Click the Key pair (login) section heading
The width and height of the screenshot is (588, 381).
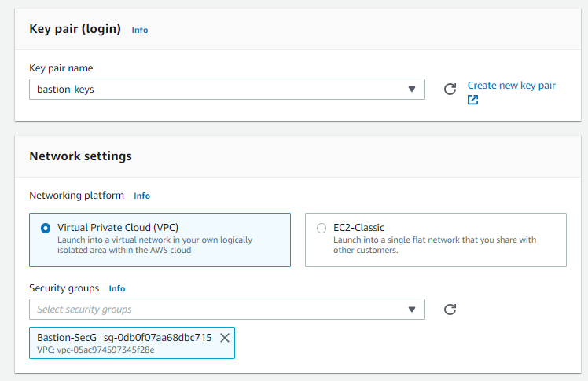75,29
